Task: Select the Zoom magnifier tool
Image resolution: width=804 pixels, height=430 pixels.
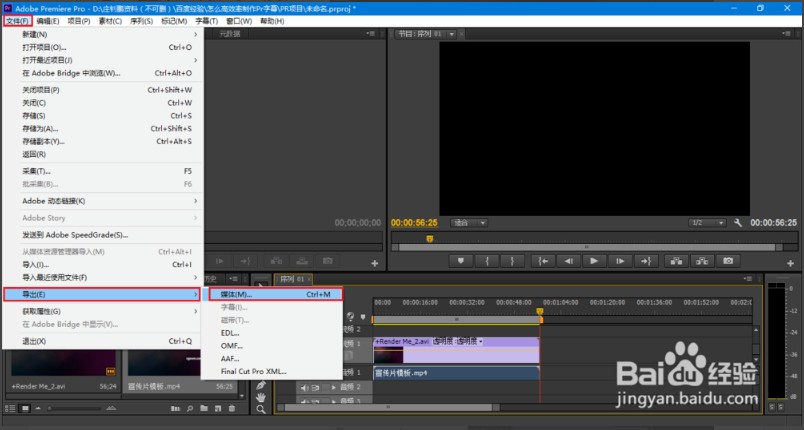Action: coord(261,410)
